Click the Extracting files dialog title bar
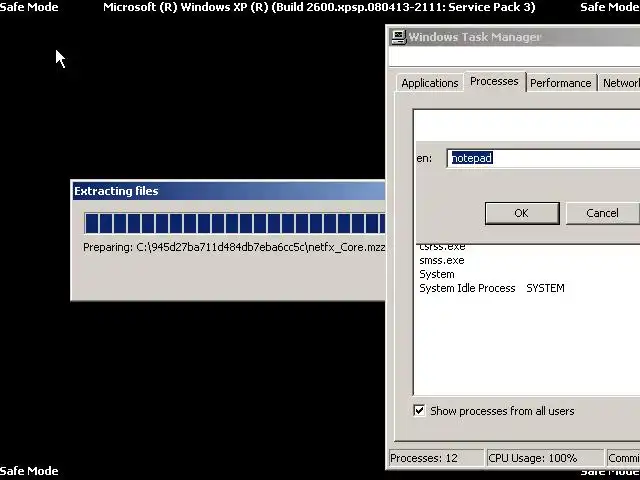This screenshot has width=640, height=480. [229, 191]
